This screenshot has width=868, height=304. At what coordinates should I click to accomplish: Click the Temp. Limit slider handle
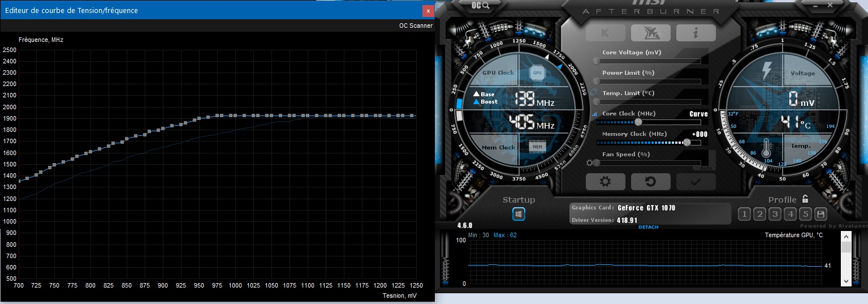pyautogui.click(x=596, y=101)
